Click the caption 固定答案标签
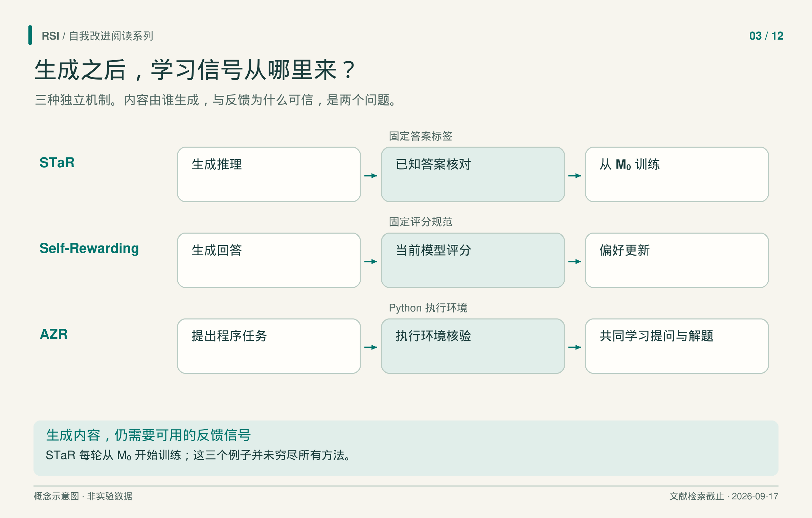The height and width of the screenshot is (518, 812). pos(421,136)
